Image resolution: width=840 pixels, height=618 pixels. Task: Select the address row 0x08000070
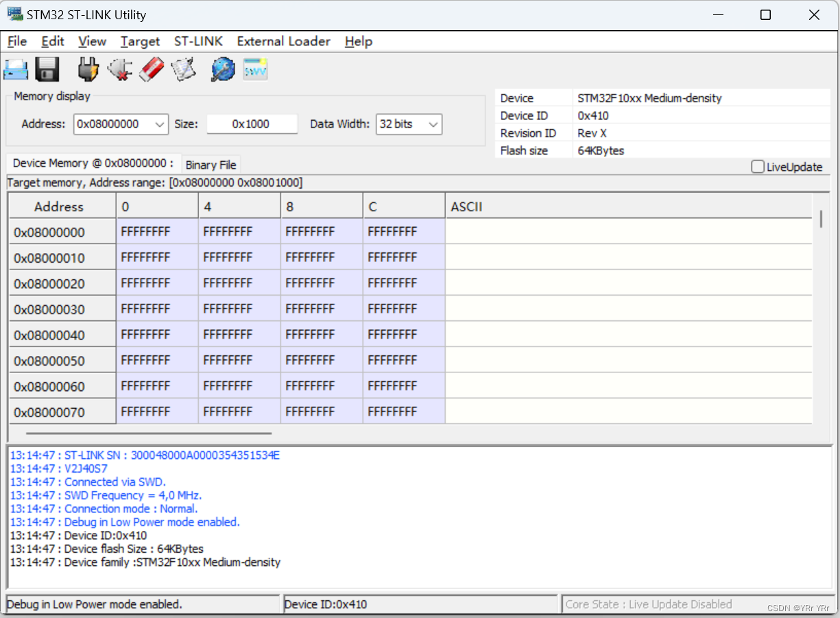[62, 412]
